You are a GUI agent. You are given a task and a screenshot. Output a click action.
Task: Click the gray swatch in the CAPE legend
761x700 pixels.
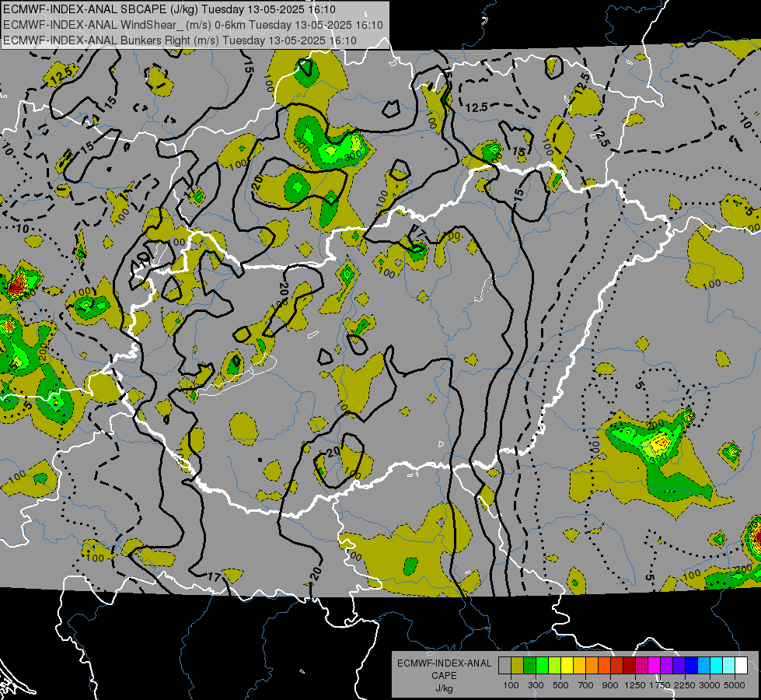[504, 666]
